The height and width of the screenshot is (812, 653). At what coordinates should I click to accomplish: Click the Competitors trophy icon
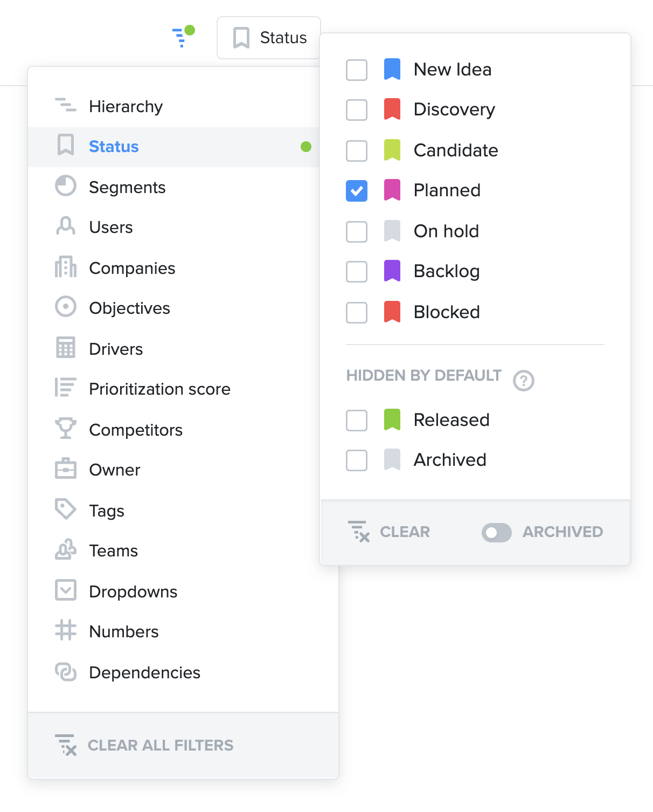pyautogui.click(x=66, y=429)
